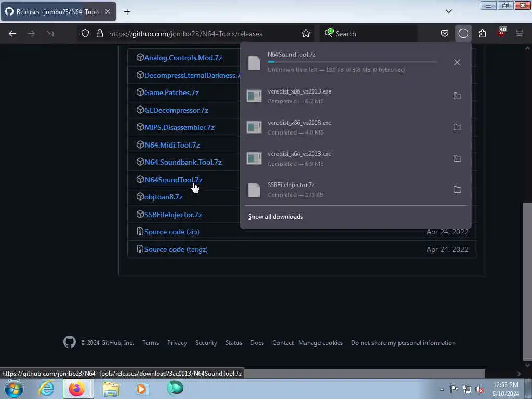Show SSBFileInjector.7z download in folder
This screenshot has width=532, height=399.
pyautogui.click(x=457, y=190)
